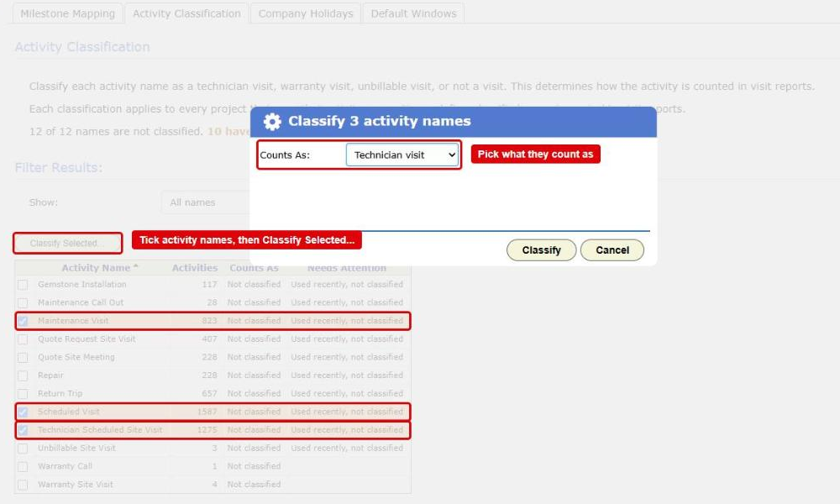Click the Classify Selected button
The height and width of the screenshot is (504, 840).
pyautogui.click(x=67, y=243)
